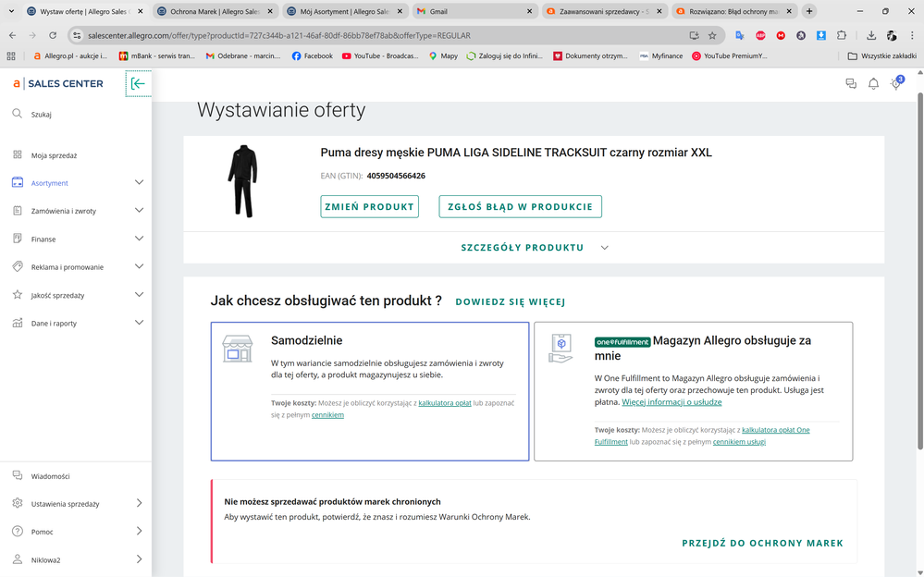The height and width of the screenshot is (577, 924).
Task: Close the Gmail browser tab
Action: click(x=529, y=11)
